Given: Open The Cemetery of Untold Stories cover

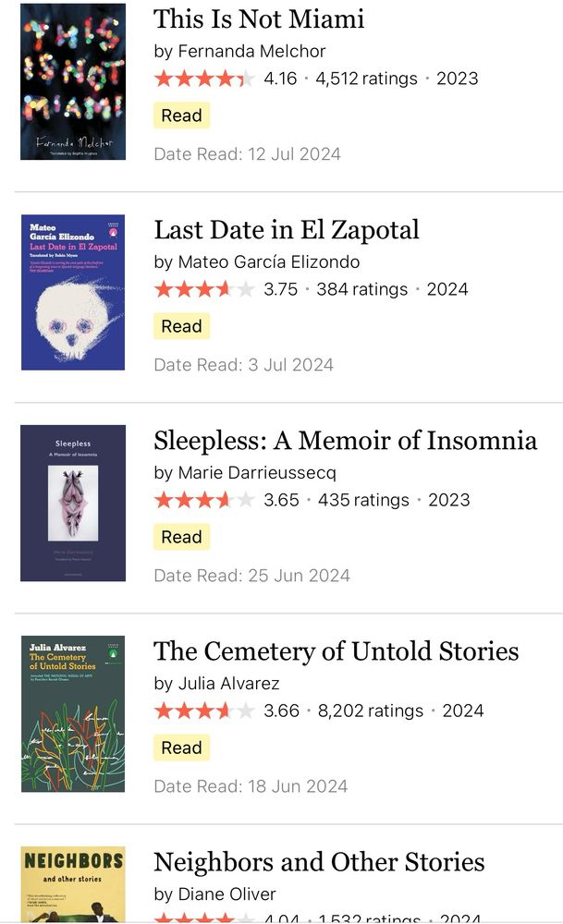Looking at the screenshot, I should tap(73, 713).
